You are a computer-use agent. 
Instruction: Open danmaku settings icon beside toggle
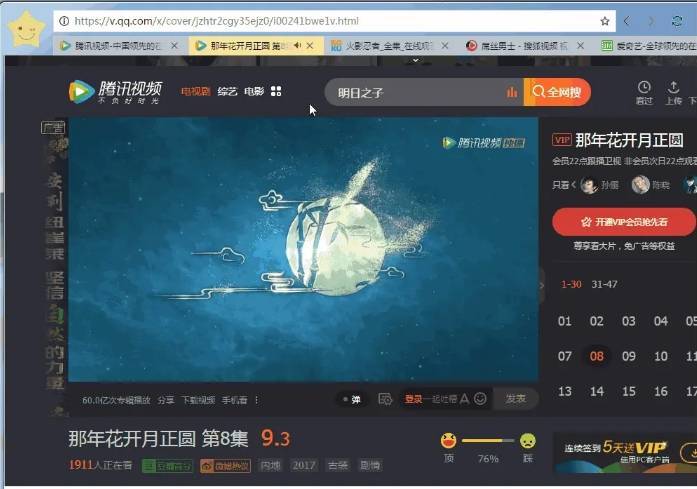(385, 399)
